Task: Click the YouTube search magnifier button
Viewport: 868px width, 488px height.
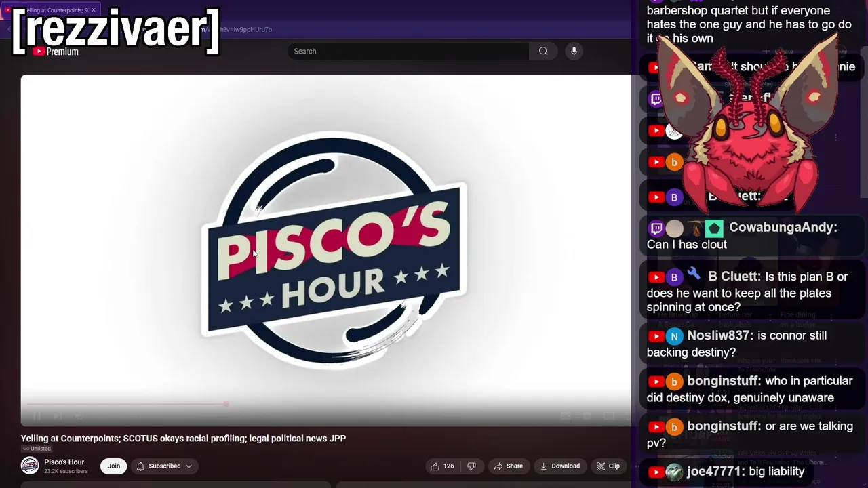Action: tap(543, 52)
